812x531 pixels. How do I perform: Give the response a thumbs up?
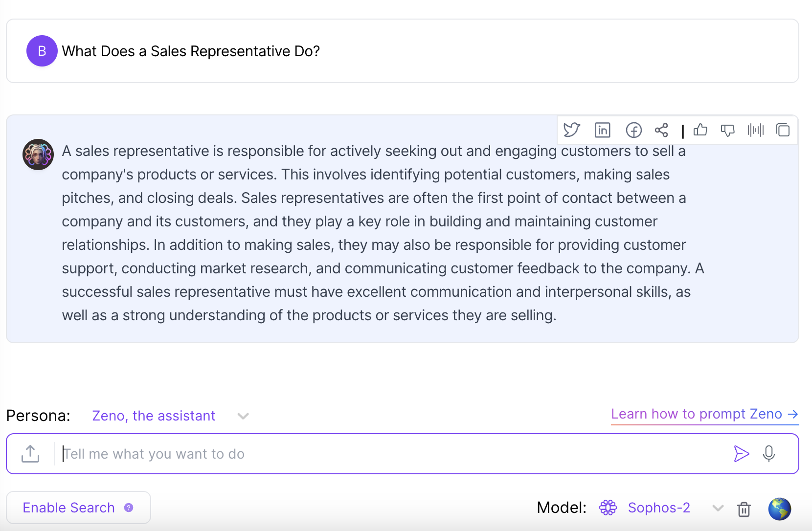(700, 130)
